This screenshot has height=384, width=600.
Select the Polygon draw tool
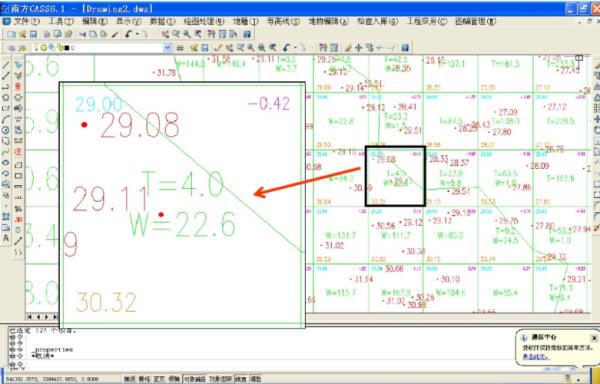coord(6,98)
